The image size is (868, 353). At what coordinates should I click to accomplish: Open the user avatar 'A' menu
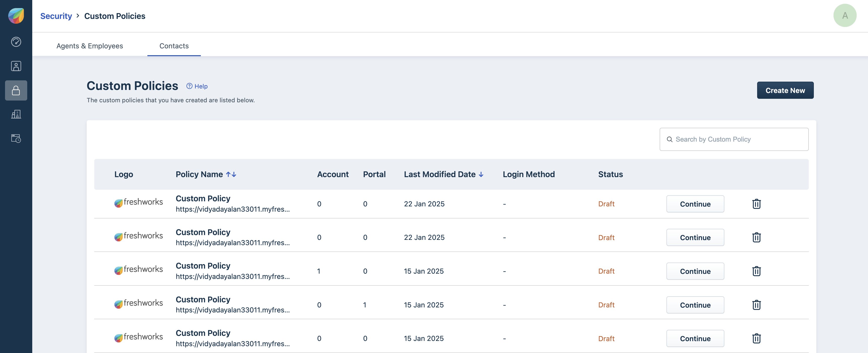(x=844, y=15)
